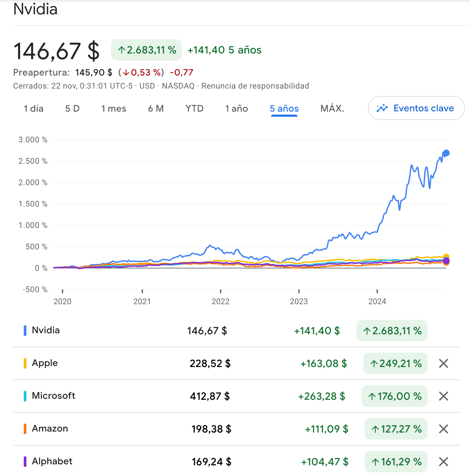The height and width of the screenshot is (476, 470).
Task: Open the Apple stock row
Action: pyautogui.click(x=236, y=363)
